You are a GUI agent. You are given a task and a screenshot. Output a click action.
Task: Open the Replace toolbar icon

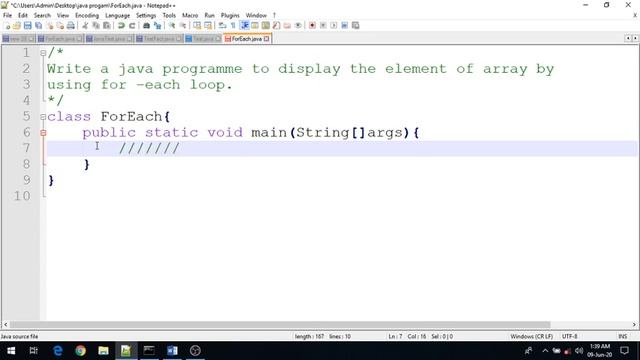tap(157, 26)
